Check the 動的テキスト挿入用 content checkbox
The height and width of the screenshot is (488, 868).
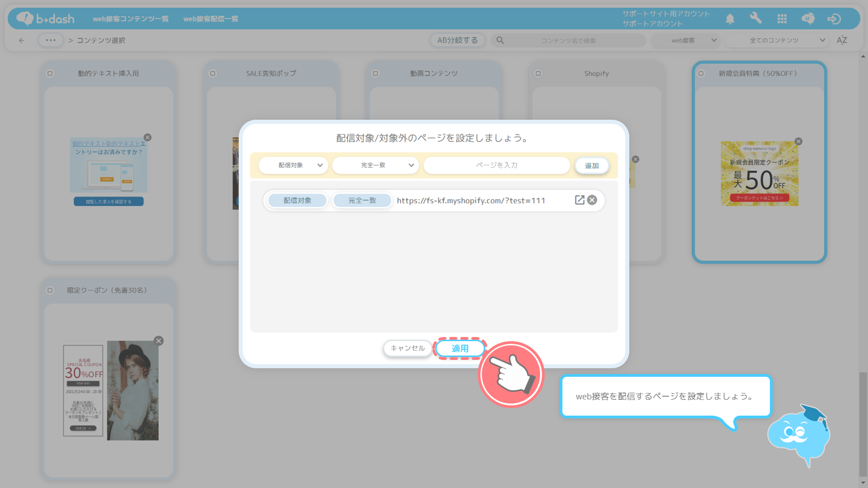click(50, 73)
